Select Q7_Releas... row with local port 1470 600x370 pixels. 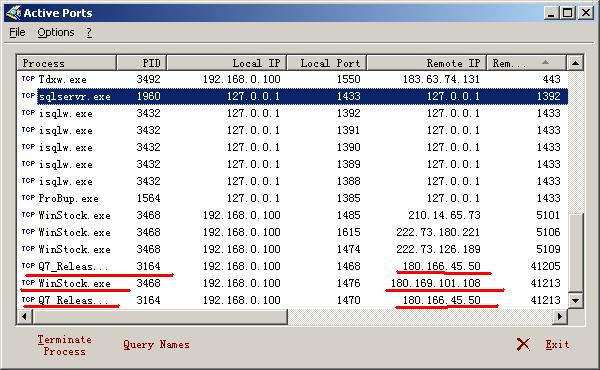(292, 300)
